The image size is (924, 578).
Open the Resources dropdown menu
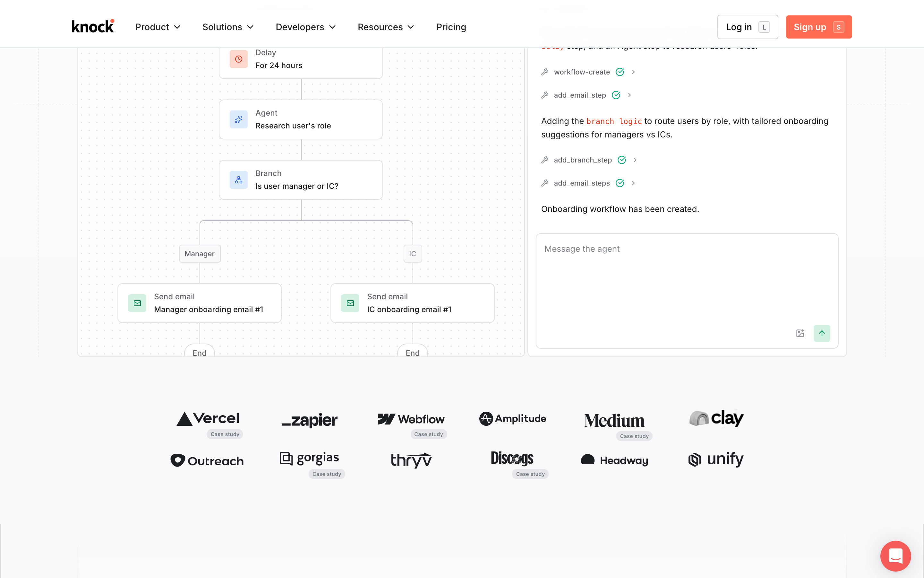tap(386, 27)
